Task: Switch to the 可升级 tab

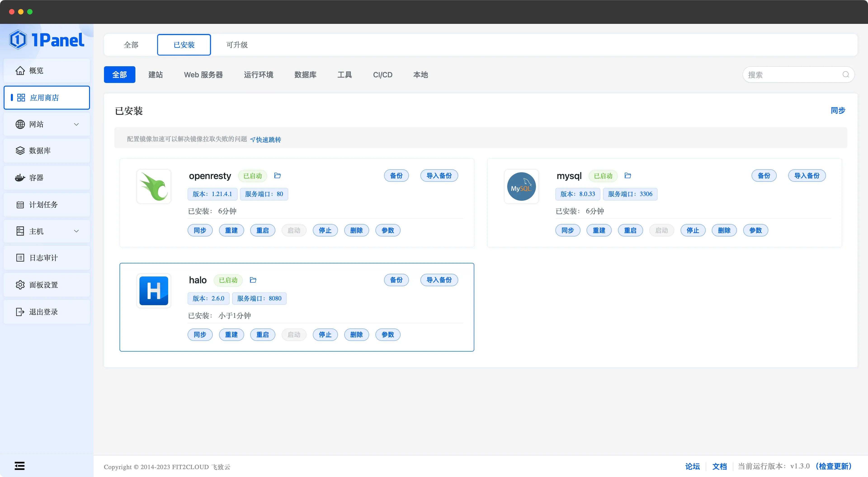Action: point(237,45)
